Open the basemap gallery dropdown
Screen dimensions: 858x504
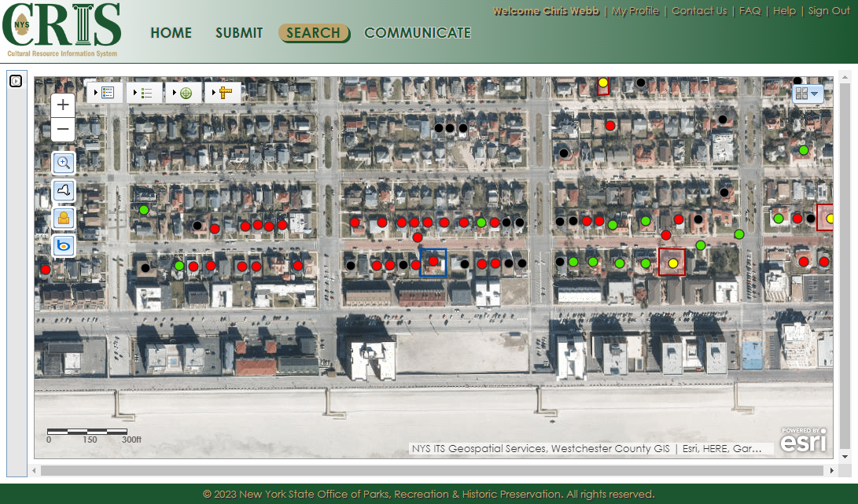point(808,92)
